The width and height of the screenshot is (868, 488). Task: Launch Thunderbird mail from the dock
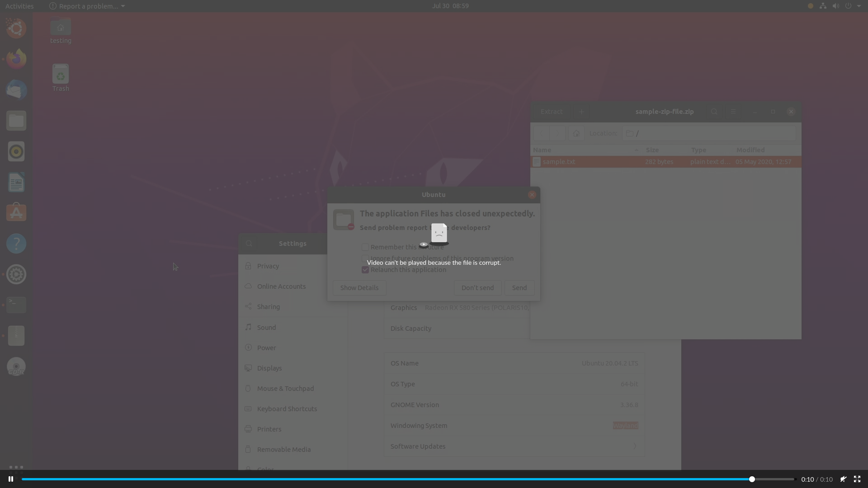tap(16, 90)
